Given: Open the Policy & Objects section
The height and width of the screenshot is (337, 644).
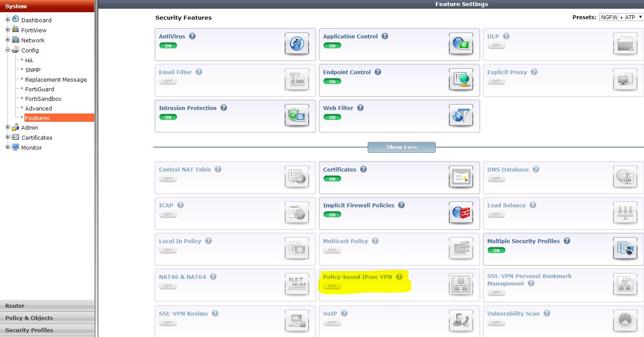Looking at the screenshot, I should 47,318.
